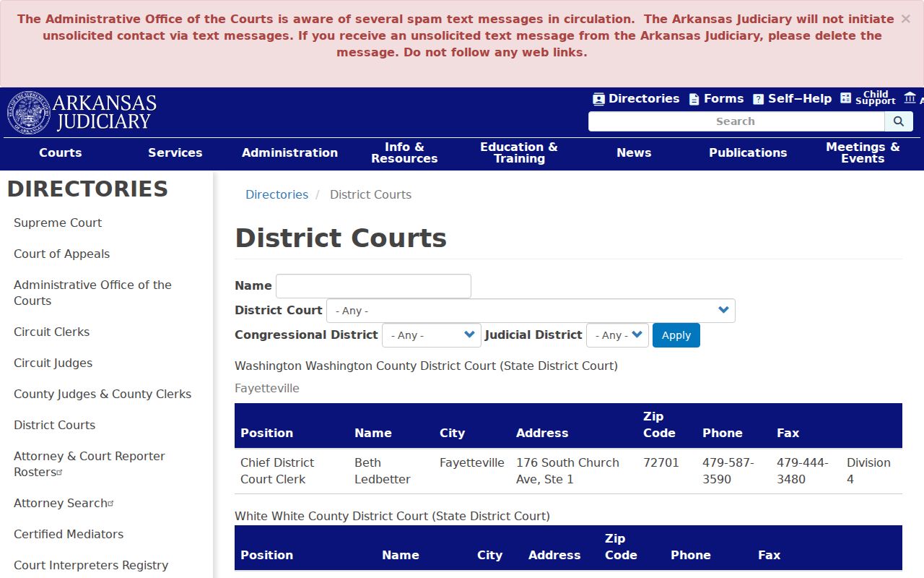Expand the Judicial District dropdown

[617, 335]
